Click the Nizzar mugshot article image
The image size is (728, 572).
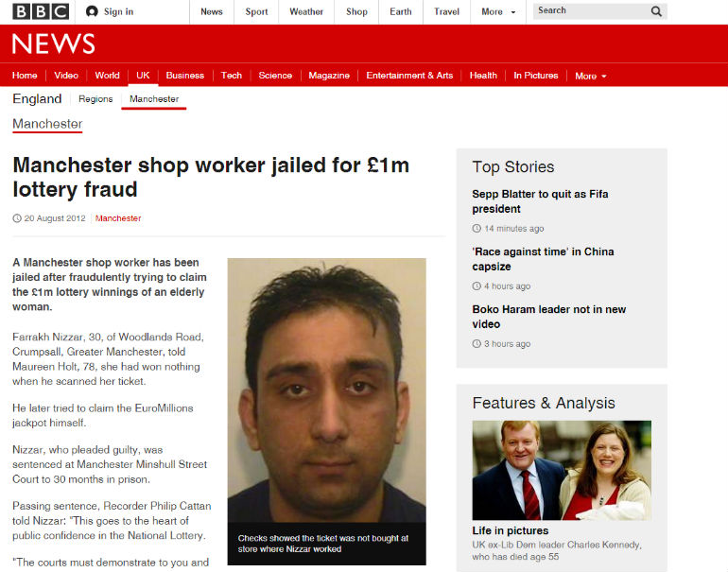coord(327,390)
